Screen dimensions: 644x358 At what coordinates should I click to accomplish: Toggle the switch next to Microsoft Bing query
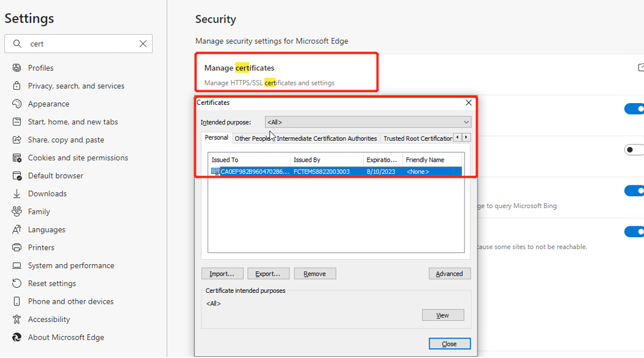click(635, 191)
